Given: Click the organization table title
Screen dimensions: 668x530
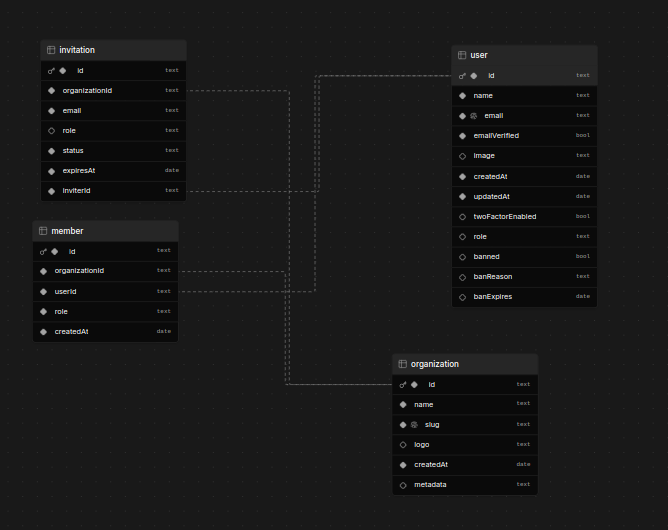Looking at the screenshot, I should pos(434,364).
